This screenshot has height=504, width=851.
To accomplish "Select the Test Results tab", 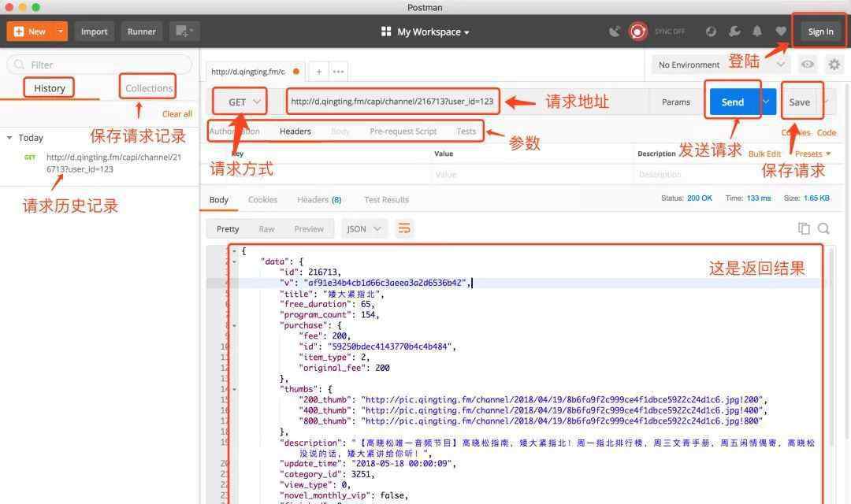I will 386,200.
